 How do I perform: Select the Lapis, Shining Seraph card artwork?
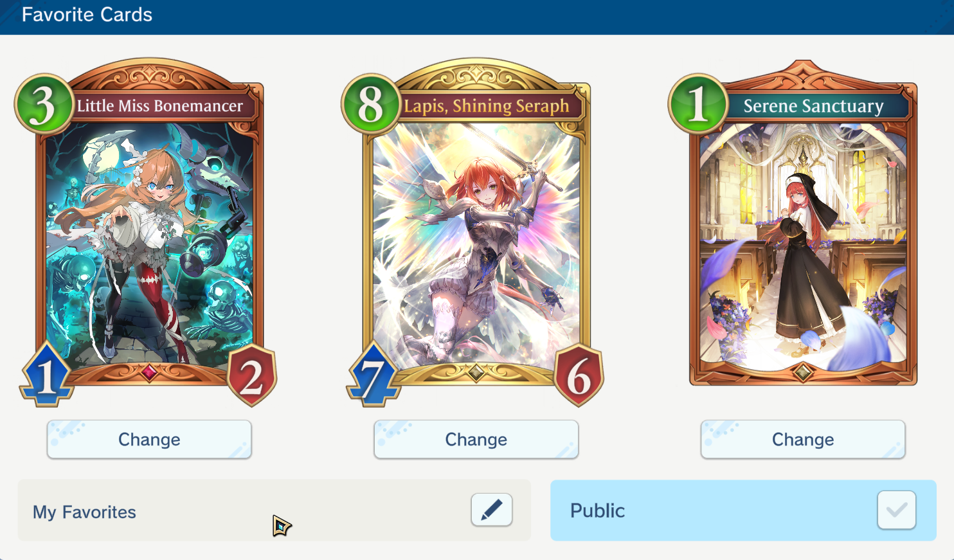(x=476, y=244)
